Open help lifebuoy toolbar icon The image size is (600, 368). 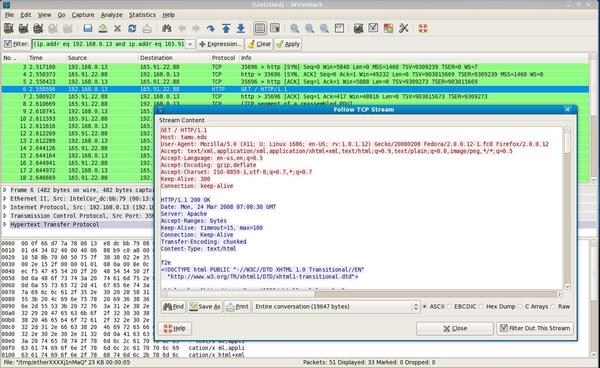pos(423,28)
